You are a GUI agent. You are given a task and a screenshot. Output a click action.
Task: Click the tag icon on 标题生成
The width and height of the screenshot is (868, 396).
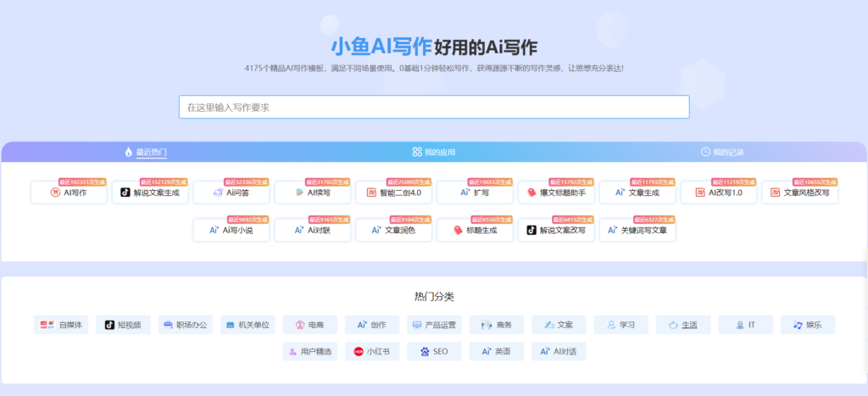click(458, 231)
